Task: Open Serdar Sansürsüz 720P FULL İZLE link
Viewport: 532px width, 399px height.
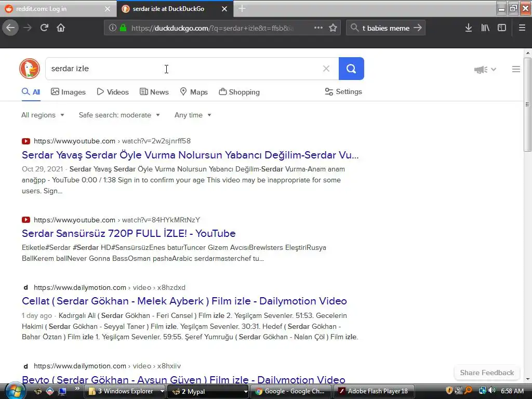Action: (129, 233)
